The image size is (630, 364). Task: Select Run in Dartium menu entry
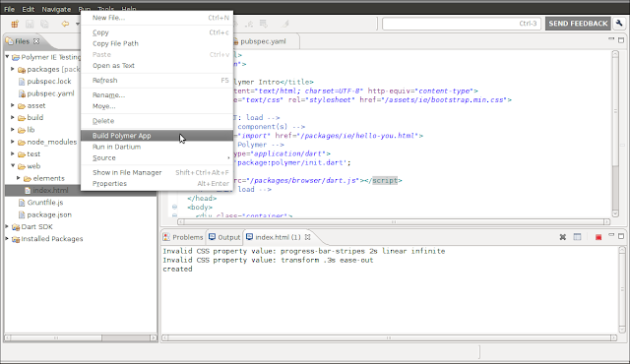(157, 147)
